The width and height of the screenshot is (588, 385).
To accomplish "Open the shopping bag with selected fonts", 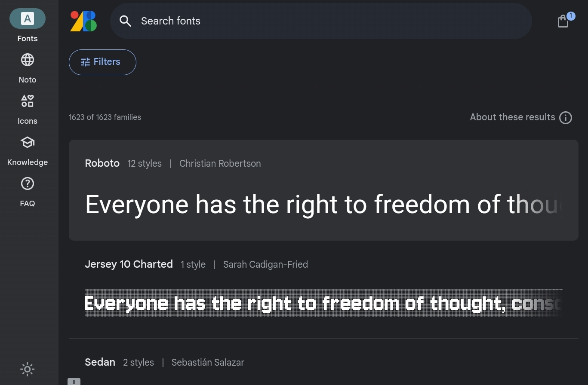I will click(x=563, y=21).
